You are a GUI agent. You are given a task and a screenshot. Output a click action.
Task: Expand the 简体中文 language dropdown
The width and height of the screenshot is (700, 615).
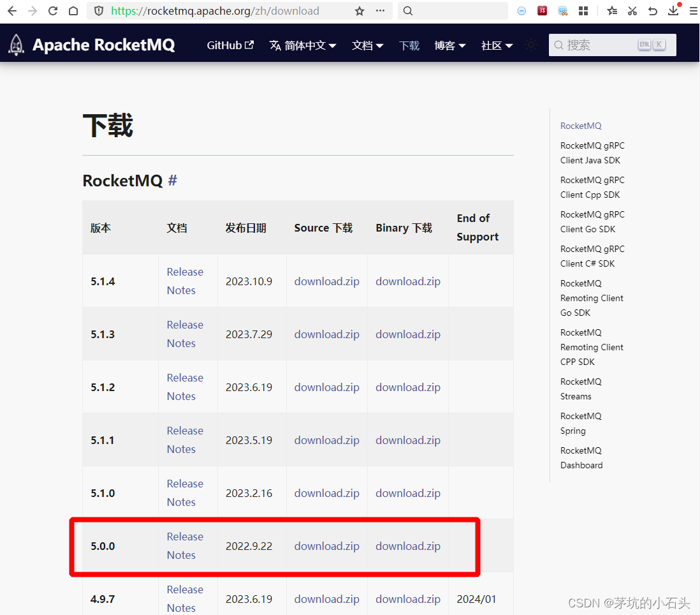point(303,45)
